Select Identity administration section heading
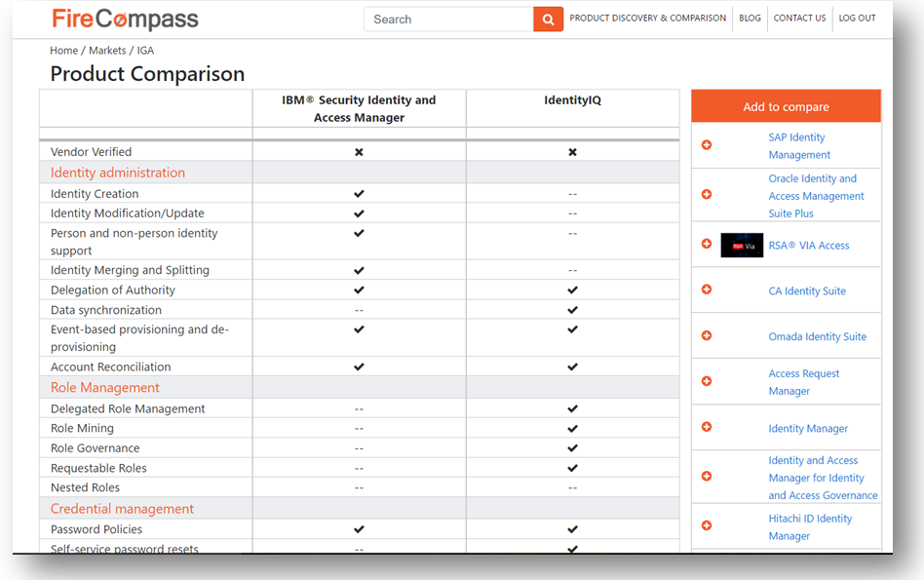This screenshot has height=580, width=924. coord(118,173)
